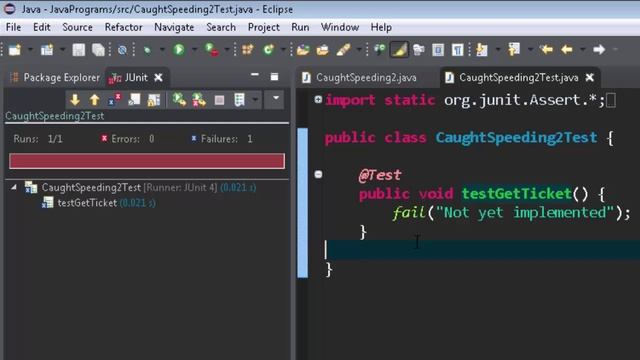
Task: Close the CaughtSpeeding2Test.java editor tab
Action: [x=590, y=78]
